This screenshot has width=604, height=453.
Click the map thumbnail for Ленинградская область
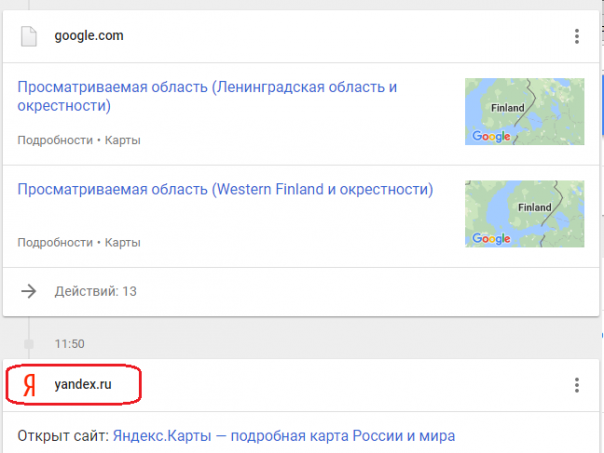[511, 112]
